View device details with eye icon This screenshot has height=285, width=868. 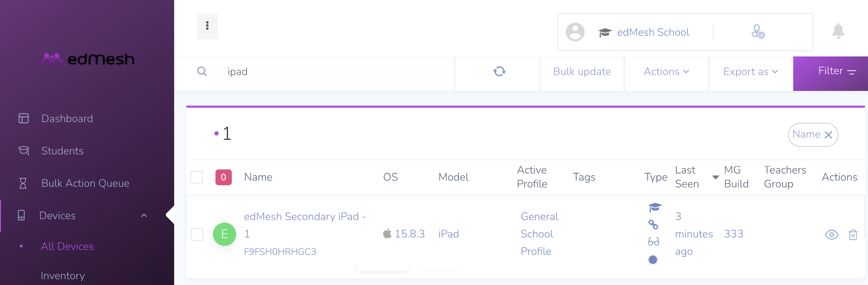tap(831, 234)
